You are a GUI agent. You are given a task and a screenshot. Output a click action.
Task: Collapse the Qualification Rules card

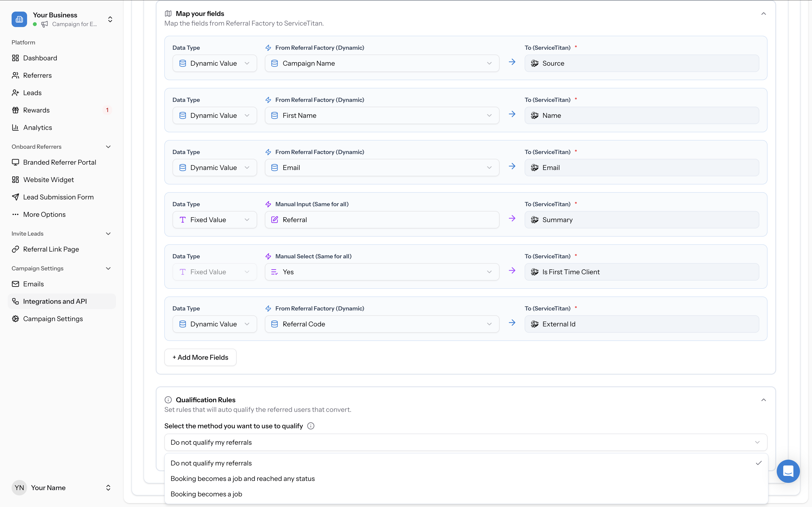(764, 400)
